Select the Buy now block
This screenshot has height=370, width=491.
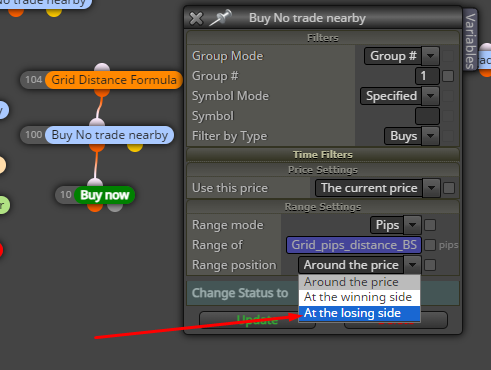(104, 195)
